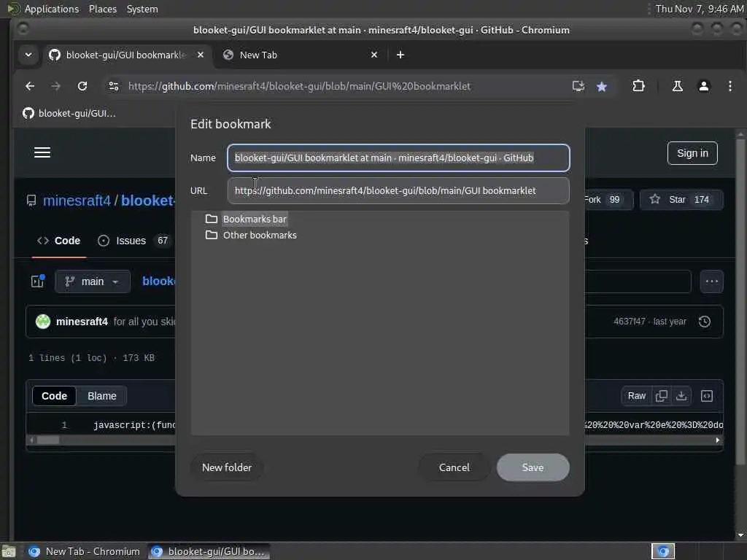Switch to blooket-gui/GUI bookmarklet tab
The height and width of the screenshot is (560, 747).
pyautogui.click(x=124, y=55)
